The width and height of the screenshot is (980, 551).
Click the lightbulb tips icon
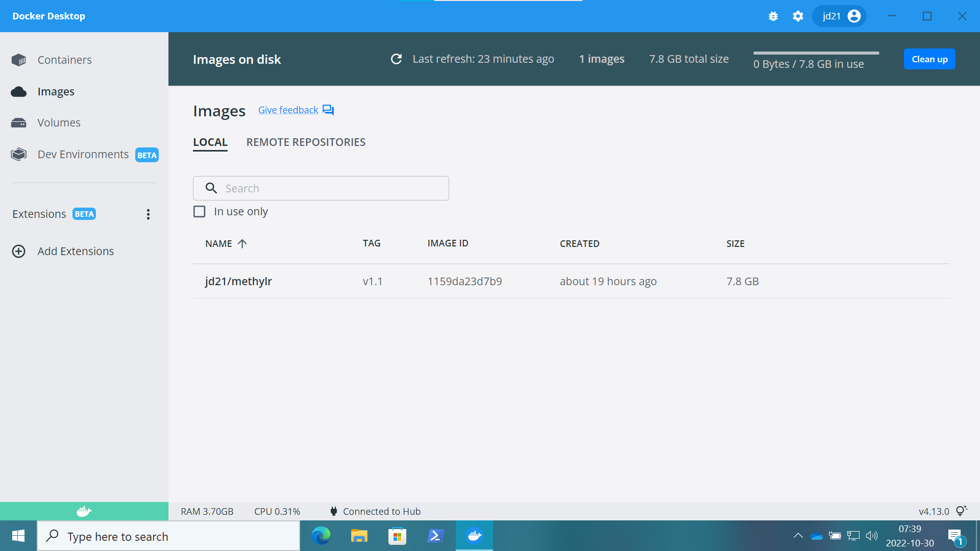point(962,511)
